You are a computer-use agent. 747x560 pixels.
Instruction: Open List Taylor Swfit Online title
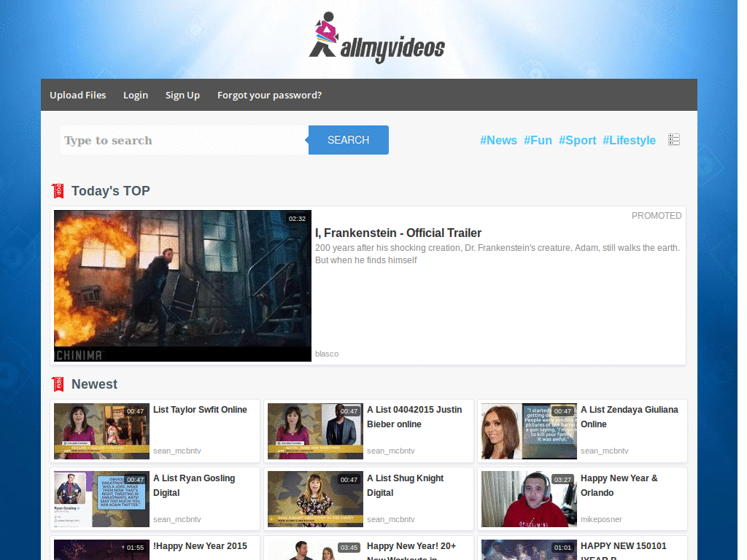tap(200, 410)
